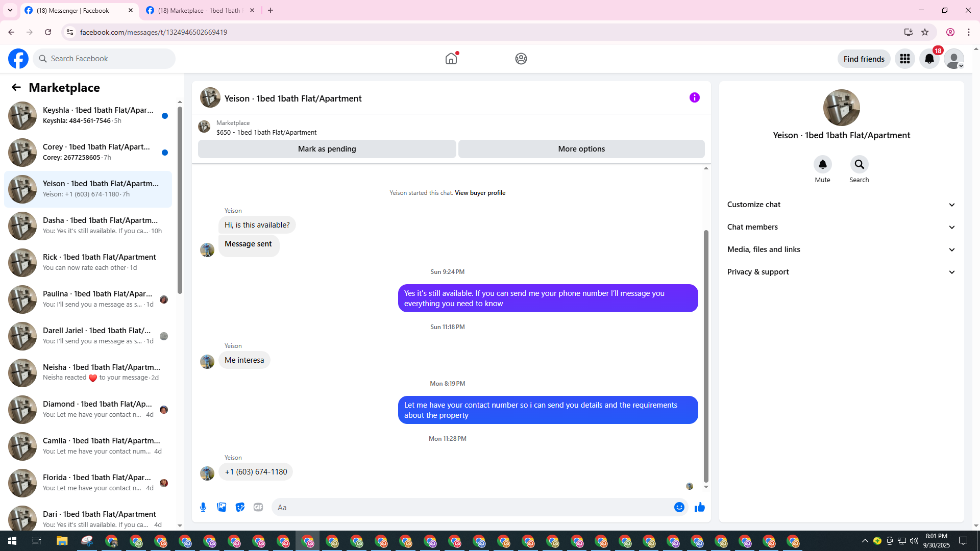Screen dimensions: 980x551
Task: Open the View buyer profile link
Action: [480, 193]
